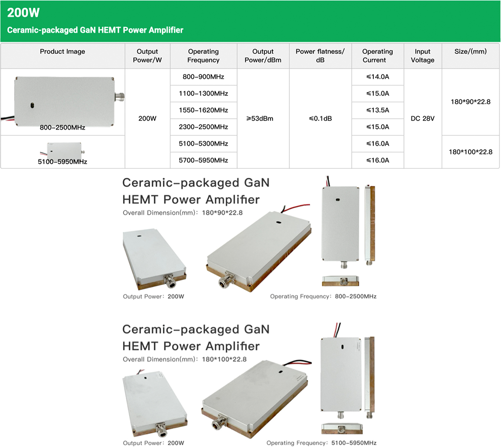
Task: Click the 5700-5950MHz frequency cell
Action: coord(203,160)
